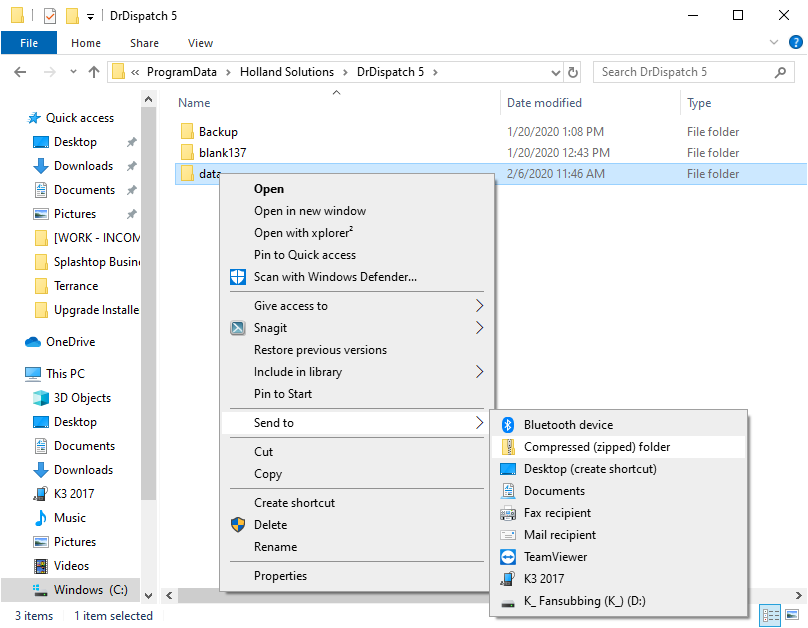Click the Videos film icon in sidebar

pyautogui.click(x=41, y=566)
